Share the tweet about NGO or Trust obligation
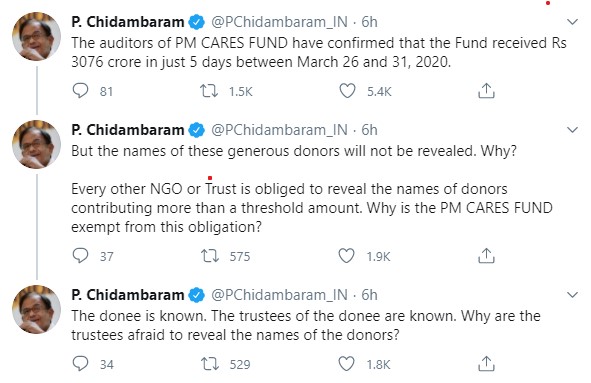The image size is (591, 383). pos(486,256)
